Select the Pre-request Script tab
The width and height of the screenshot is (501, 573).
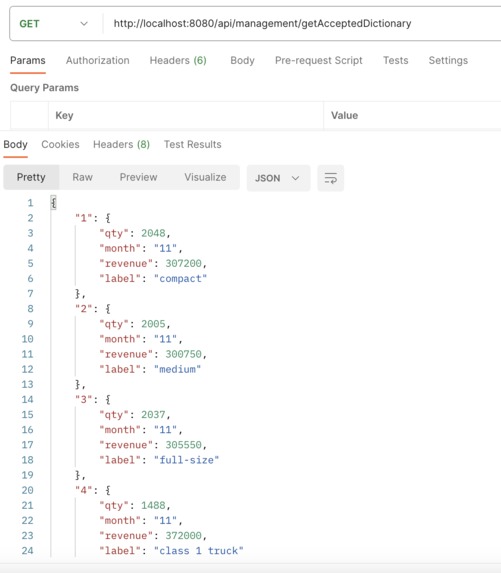(319, 60)
